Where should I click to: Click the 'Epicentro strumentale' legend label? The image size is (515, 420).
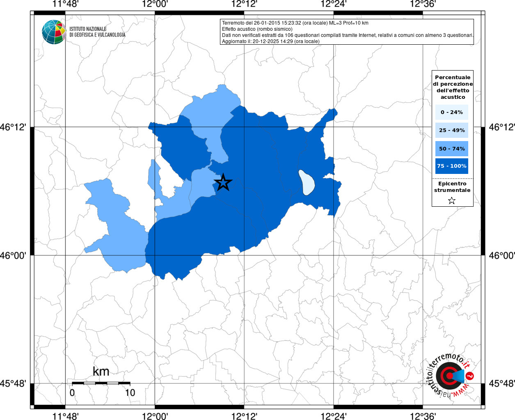pyautogui.click(x=452, y=187)
